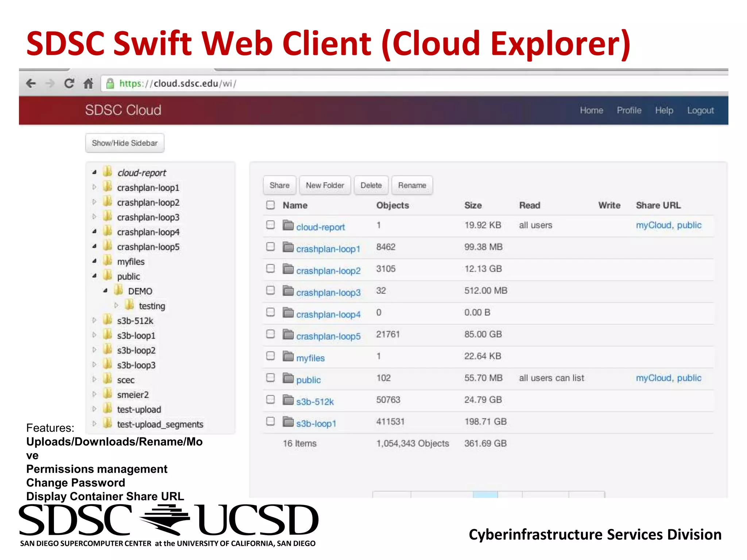The image size is (747, 560).
Task: Click DEMO folder icon in sidebar tree
Action: (119, 290)
